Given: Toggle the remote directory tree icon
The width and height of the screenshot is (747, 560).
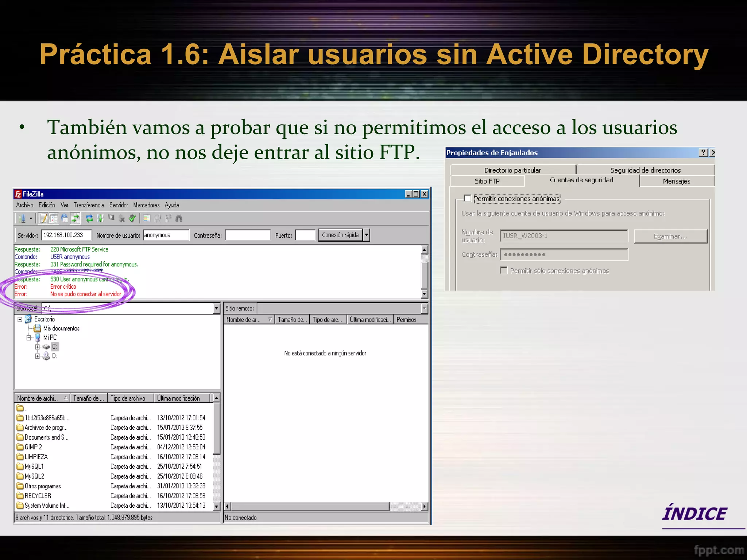Looking at the screenshot, I should coord(65,218).
